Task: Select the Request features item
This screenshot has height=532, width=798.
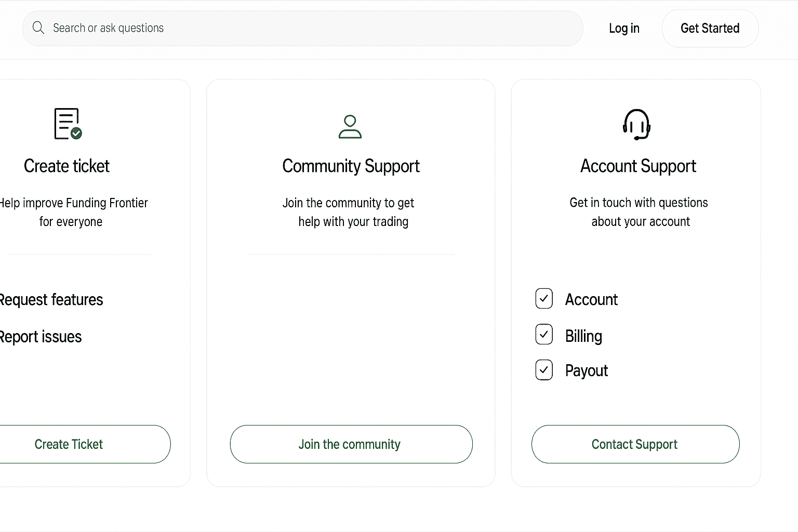Action: tap(51, 300)
